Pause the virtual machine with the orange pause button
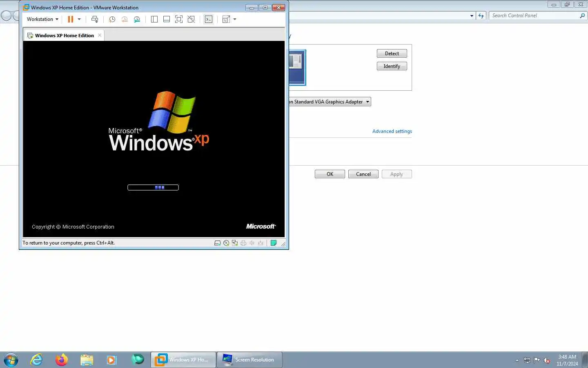Screen dimensions: 588x368 tap(70, 19)
